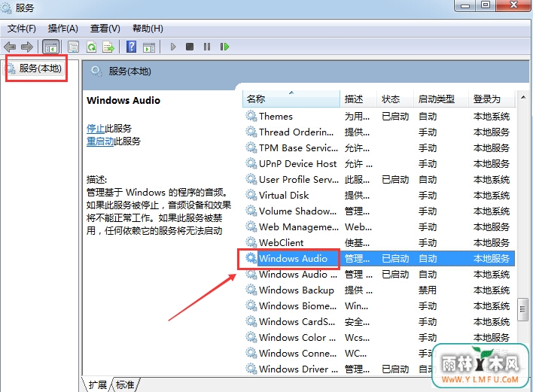This screenshot has height=392, width=533.
Task: Select the Windows Driver ... service
Action: (x=379, y=369)
